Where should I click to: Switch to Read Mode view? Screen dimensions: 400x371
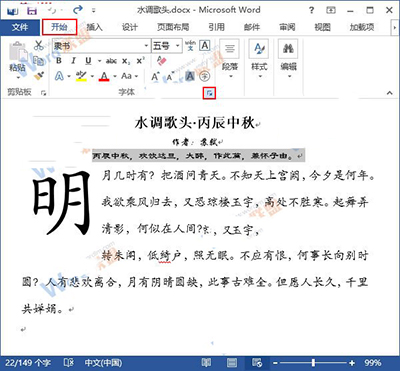point(207,363)
